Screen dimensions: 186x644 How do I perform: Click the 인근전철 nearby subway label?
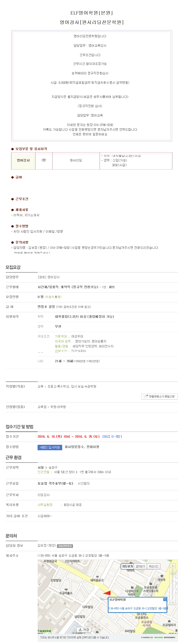pos(44,472)
